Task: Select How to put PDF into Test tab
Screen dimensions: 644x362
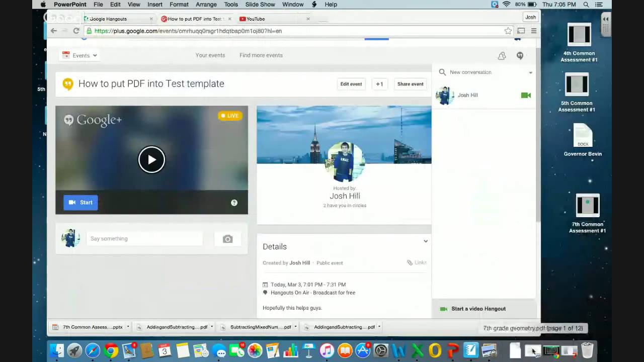Action: 196,19
